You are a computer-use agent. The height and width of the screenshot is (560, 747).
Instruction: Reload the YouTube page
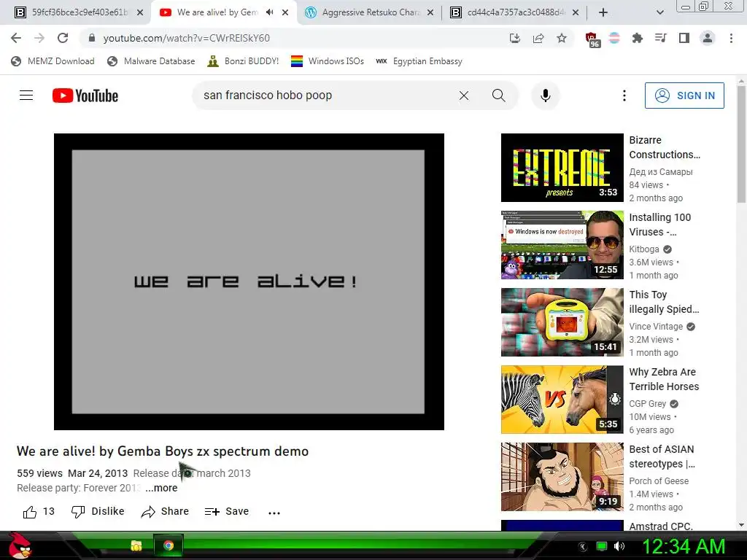pyautogui.click(x=63, y=38)
